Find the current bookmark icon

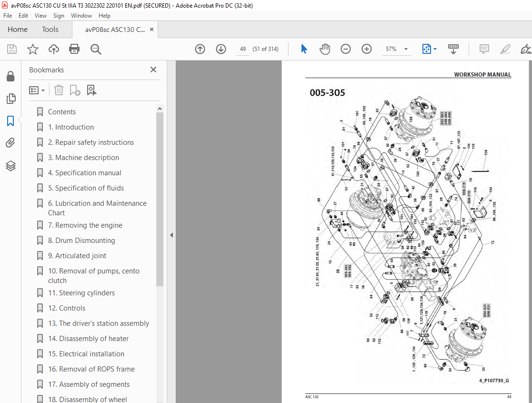91,90
